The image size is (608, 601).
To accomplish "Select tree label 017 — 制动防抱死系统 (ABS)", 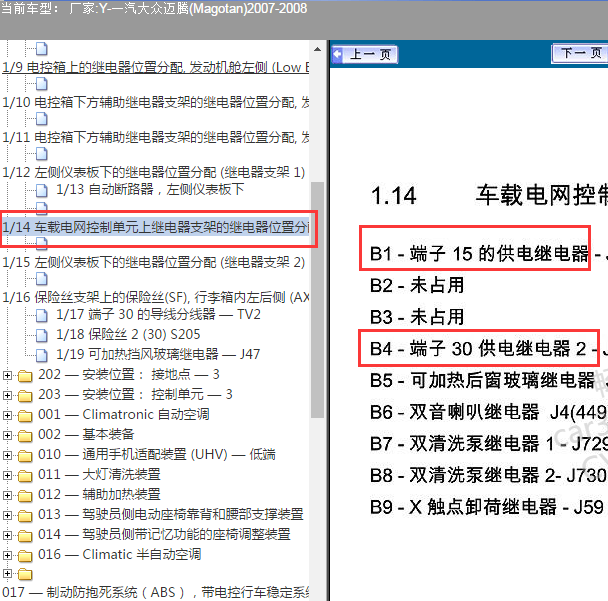I will [156, 592].
